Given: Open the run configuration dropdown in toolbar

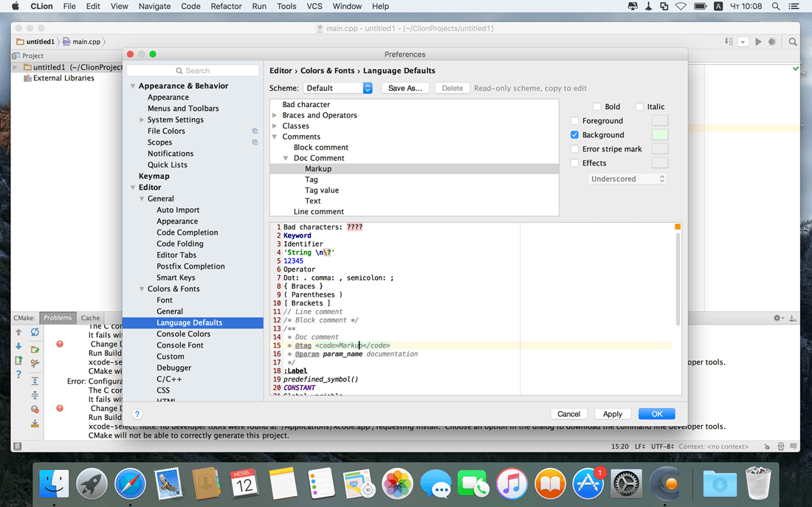Looking at the screenshot, I should [743, 42].
